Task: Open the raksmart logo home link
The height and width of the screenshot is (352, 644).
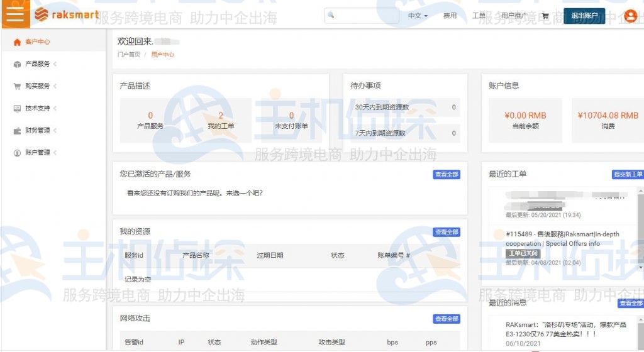Action: (x=67, y=14)
